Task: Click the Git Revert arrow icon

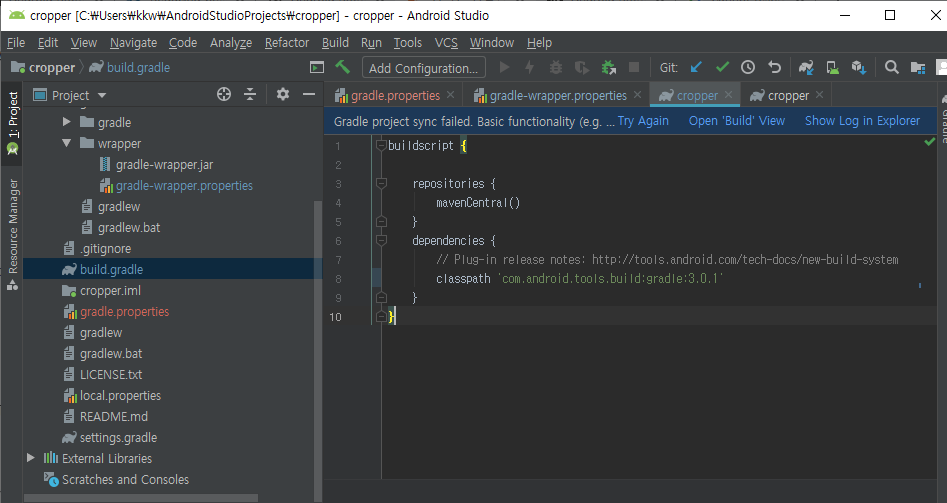Action: (774, 68)
